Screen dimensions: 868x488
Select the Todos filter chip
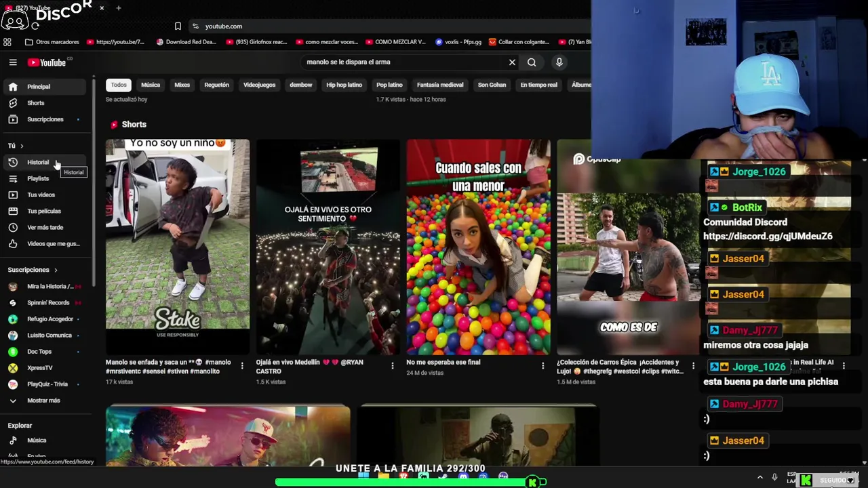tap(119, 85)
